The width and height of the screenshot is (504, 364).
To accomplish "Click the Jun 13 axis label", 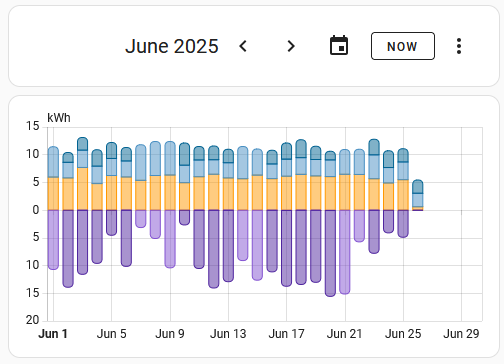I will click(x=228, y=334).
